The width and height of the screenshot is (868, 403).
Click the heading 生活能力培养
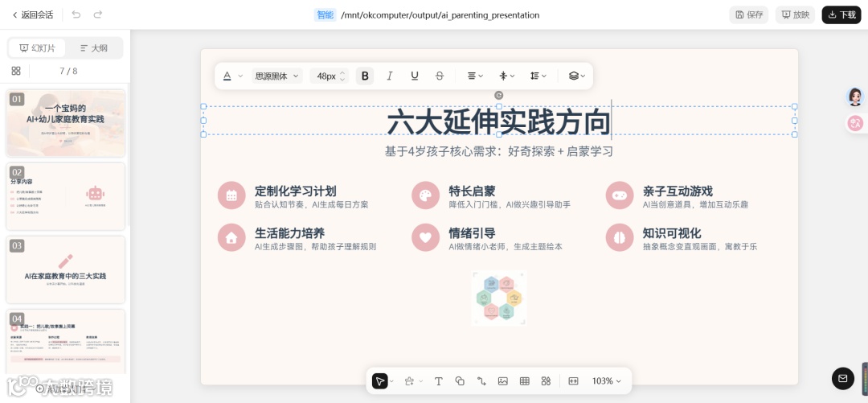(289, 232)
